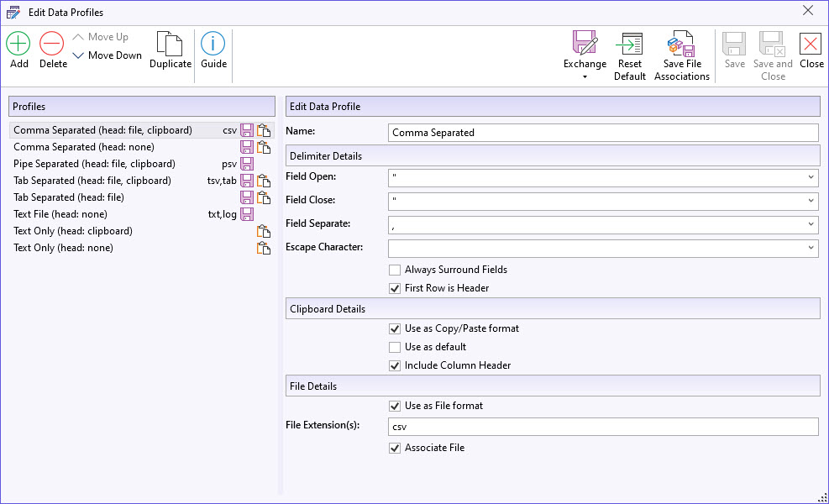Select Text File (head: none) profile
The image size is (829, 504).
[142, 214]
